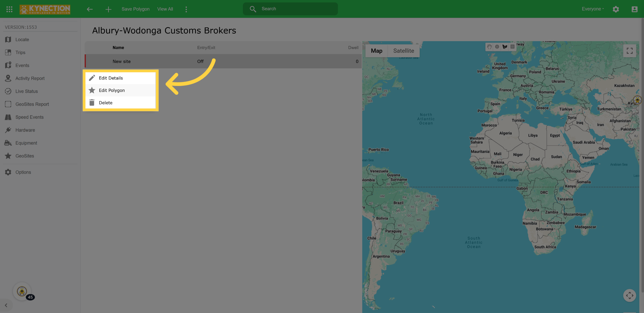Toggle fullscreen map view
Screen dimensions: 644x313
(630, 51)
